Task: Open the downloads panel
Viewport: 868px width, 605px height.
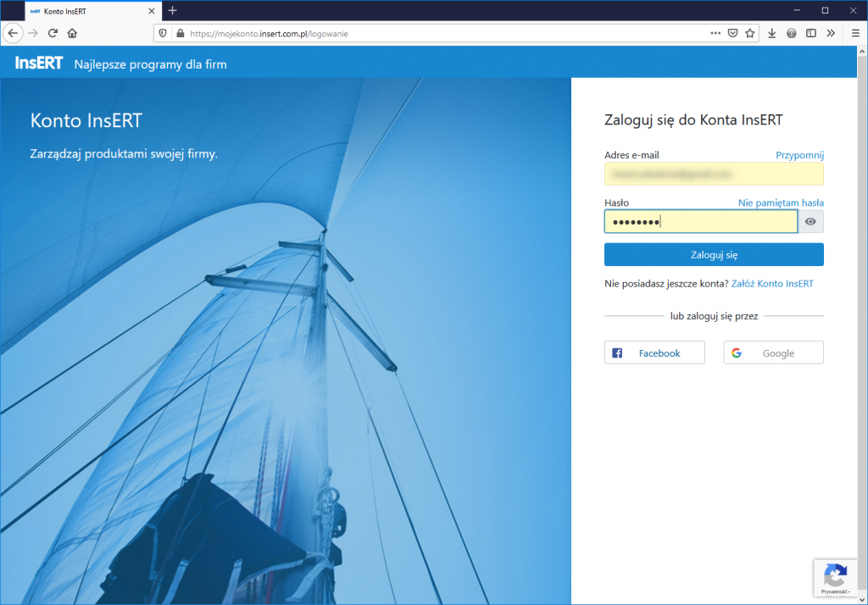Action: (x=771, y=33)
